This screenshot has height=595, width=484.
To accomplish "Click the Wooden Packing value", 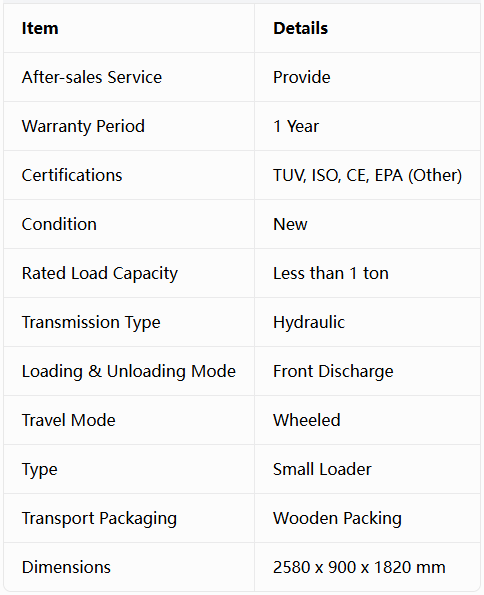I will coord(337,518).
